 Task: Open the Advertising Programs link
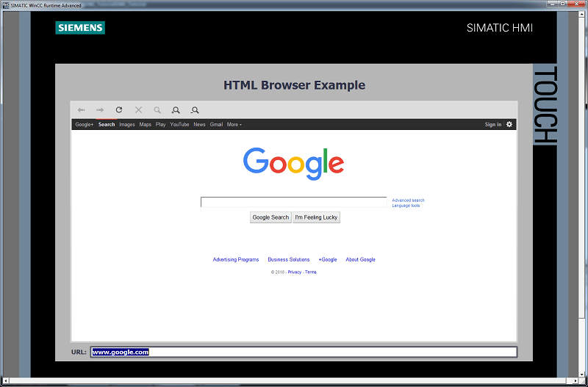point(236,259)
